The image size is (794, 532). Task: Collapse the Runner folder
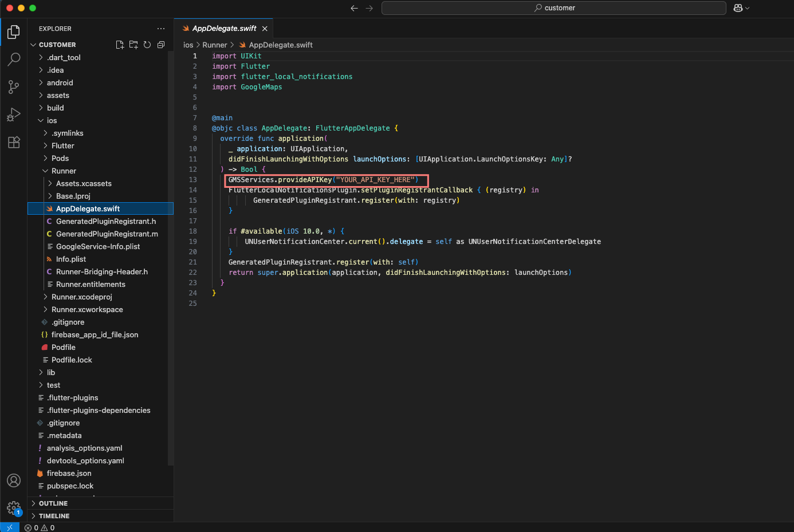[64, 171]
